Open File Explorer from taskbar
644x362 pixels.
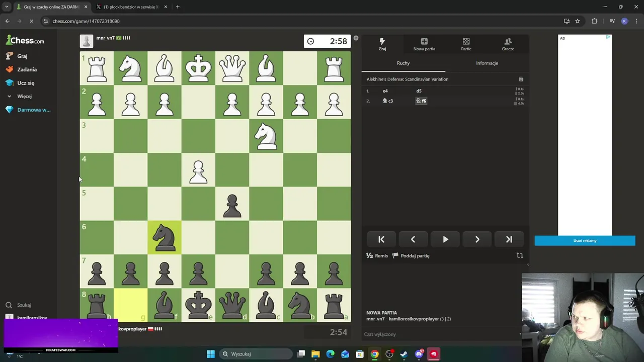pos(315,354)
